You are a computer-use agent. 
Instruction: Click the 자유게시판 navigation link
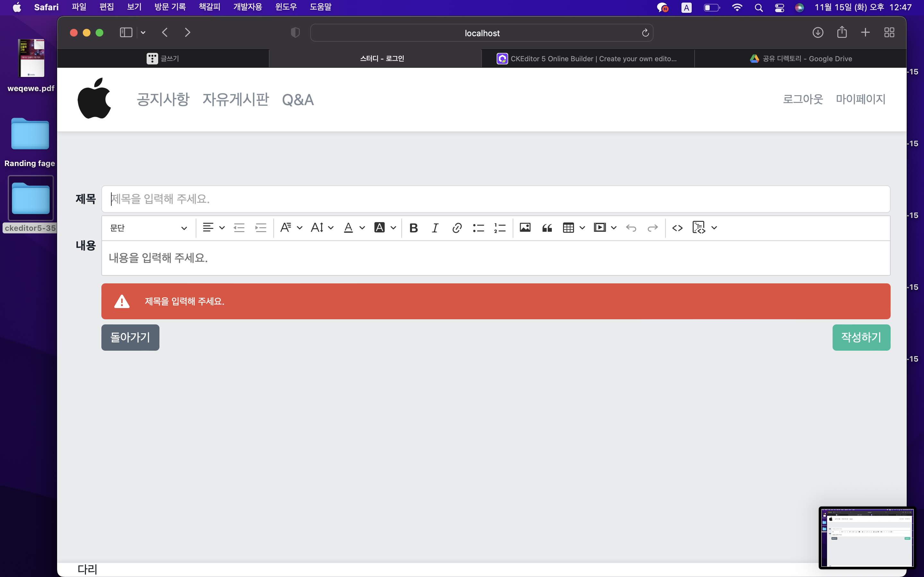coord(235,100)
